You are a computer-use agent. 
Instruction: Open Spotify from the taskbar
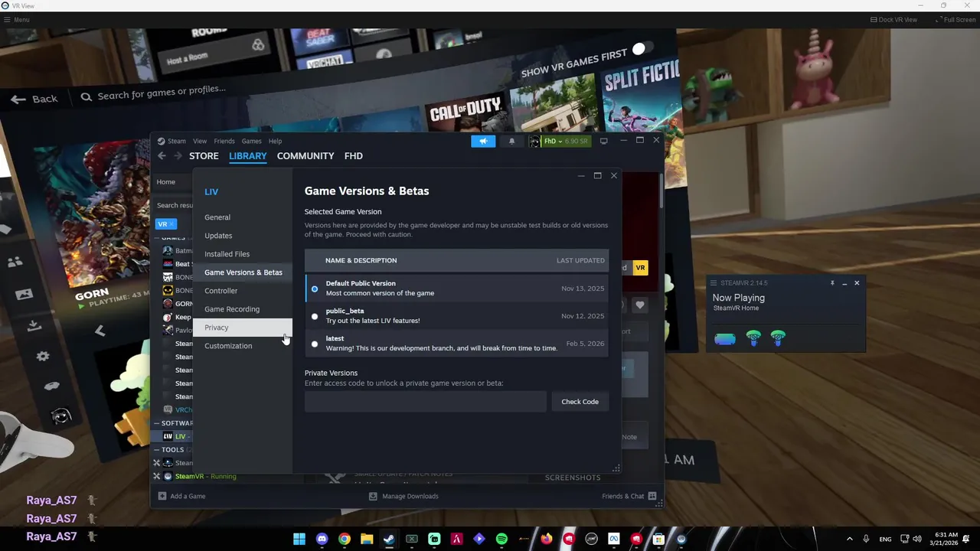pyautogui.click(x=501, y=539)
